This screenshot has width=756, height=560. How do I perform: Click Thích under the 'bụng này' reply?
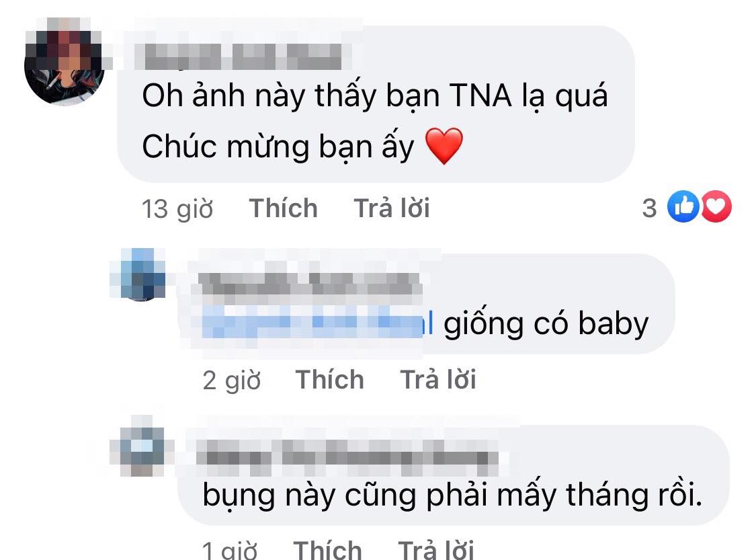point(328,549)
